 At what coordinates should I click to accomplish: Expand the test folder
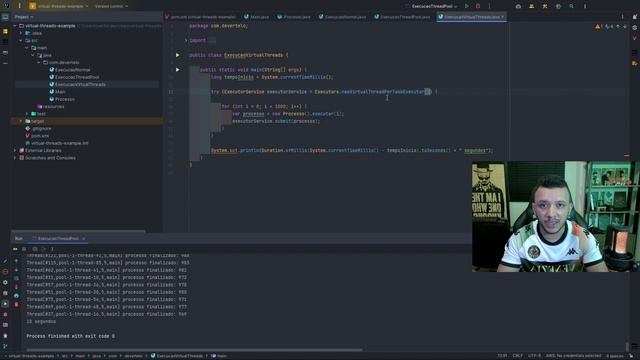pyautogui.click(x=27, y=114)
